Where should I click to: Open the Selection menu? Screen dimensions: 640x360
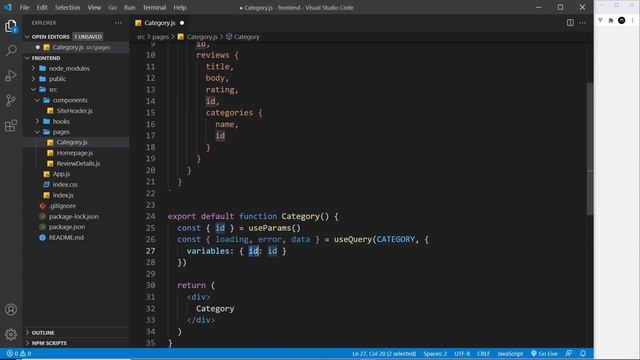click(67, 7)
